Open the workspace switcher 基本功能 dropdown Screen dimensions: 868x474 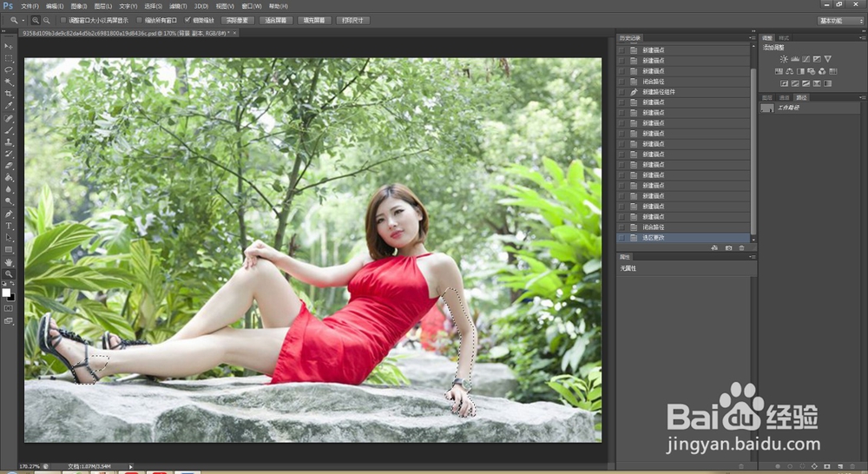tap(841, 21)
